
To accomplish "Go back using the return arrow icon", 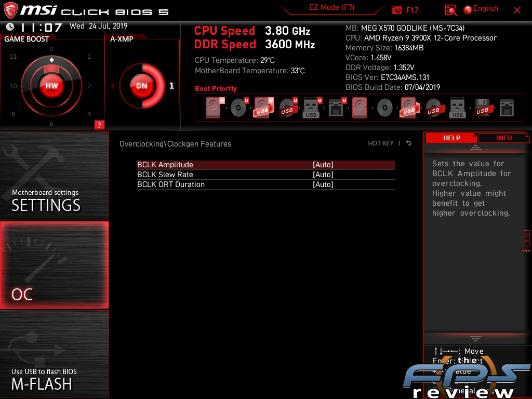I will pos(409,143).
